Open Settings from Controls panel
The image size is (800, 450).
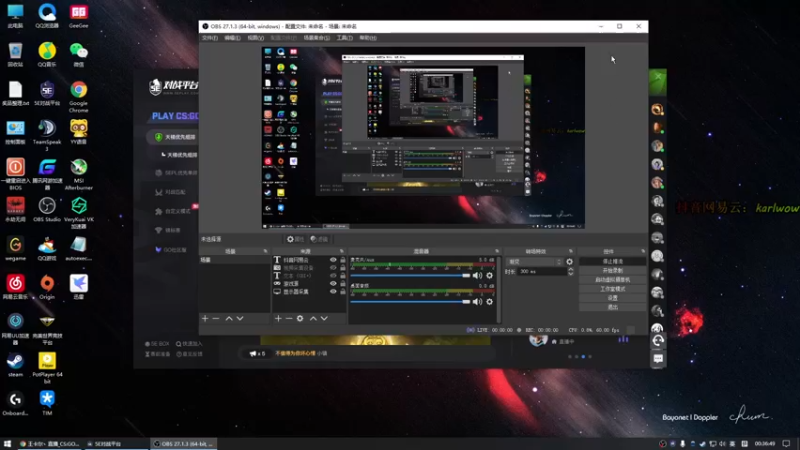pyautogui.click(x=612, y=298)
